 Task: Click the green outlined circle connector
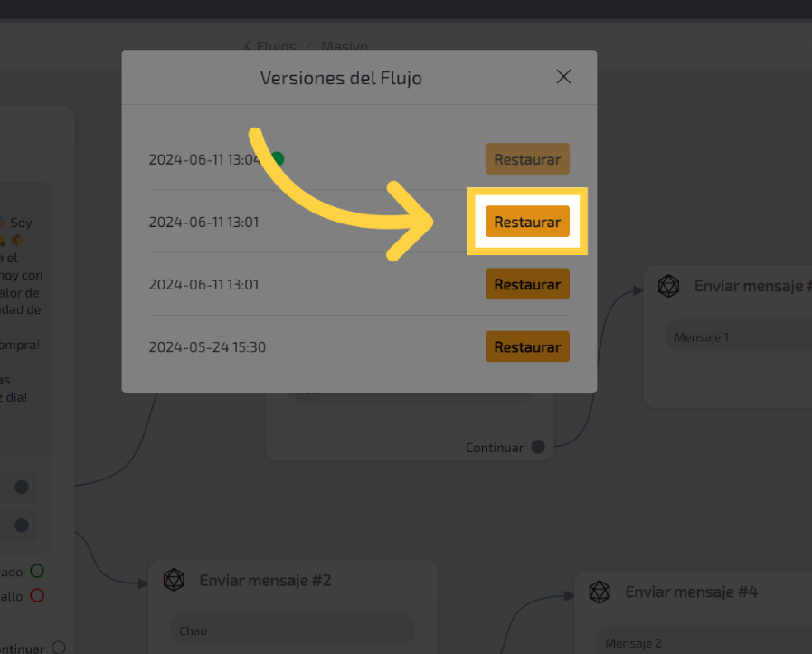pyautogui.click(x=37, y=571)
